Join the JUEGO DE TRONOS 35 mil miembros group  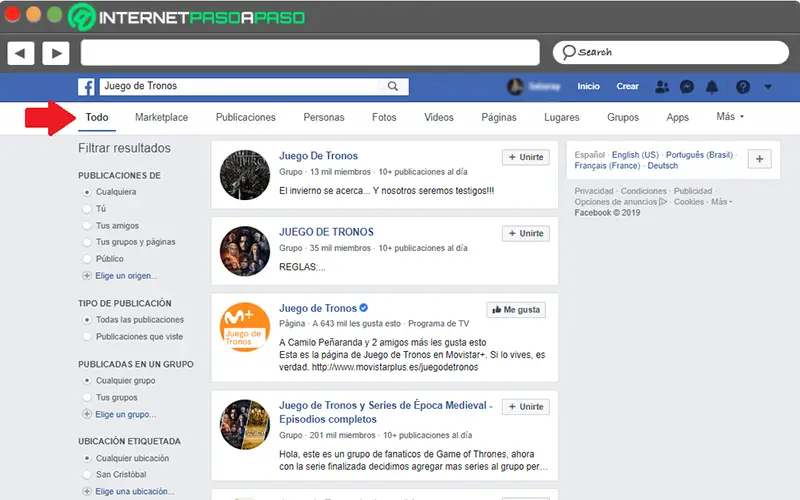526,234
